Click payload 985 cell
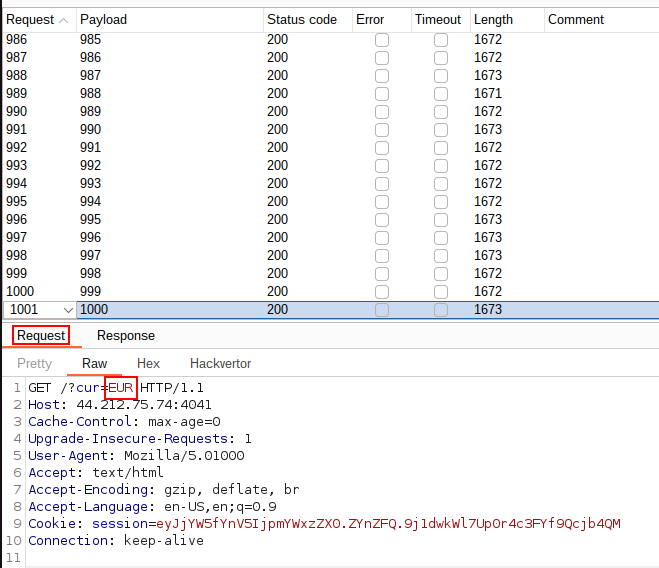 [90, 40]
